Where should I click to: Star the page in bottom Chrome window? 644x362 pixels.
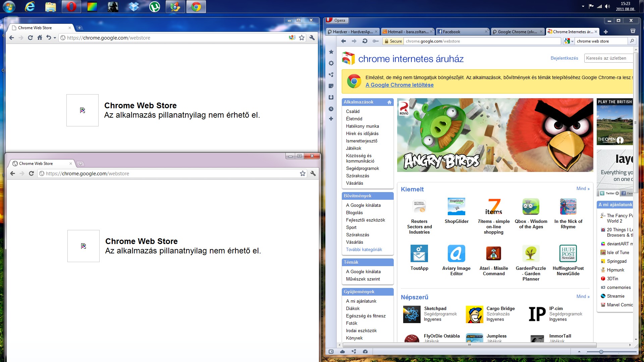[x=303, y=174]
